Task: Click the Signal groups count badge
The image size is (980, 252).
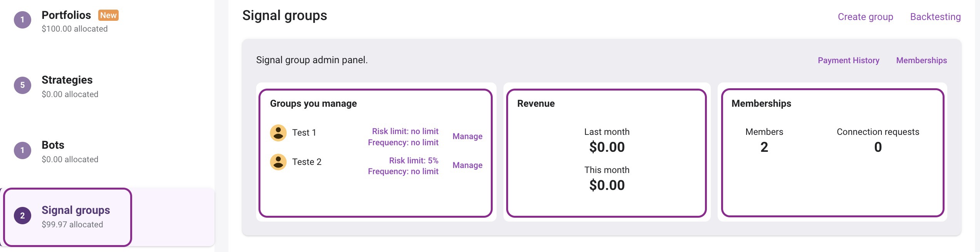Action: pyautogui.click(x=22, y=215)
